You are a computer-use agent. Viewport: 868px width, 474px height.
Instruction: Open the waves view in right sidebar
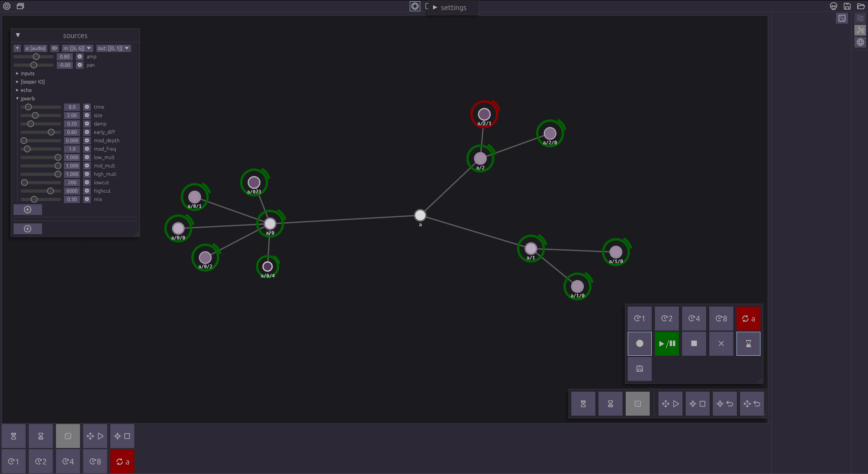click(860, 18)
